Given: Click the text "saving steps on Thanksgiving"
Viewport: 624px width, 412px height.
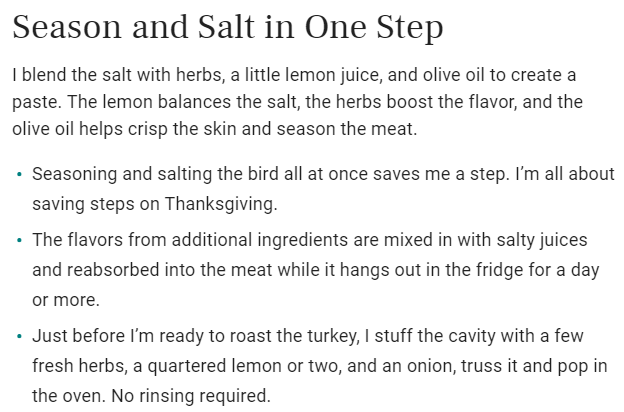Looking at the screenshot, I should 153,204.
